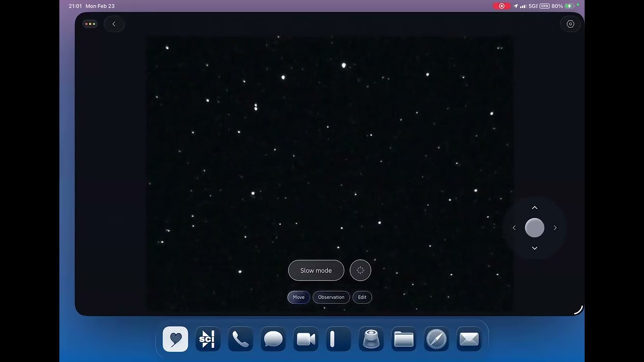Image resolution: width=644 pixels, height=362 pixels.
Task: Open the Files app in the dock
Action: (404, 339)
